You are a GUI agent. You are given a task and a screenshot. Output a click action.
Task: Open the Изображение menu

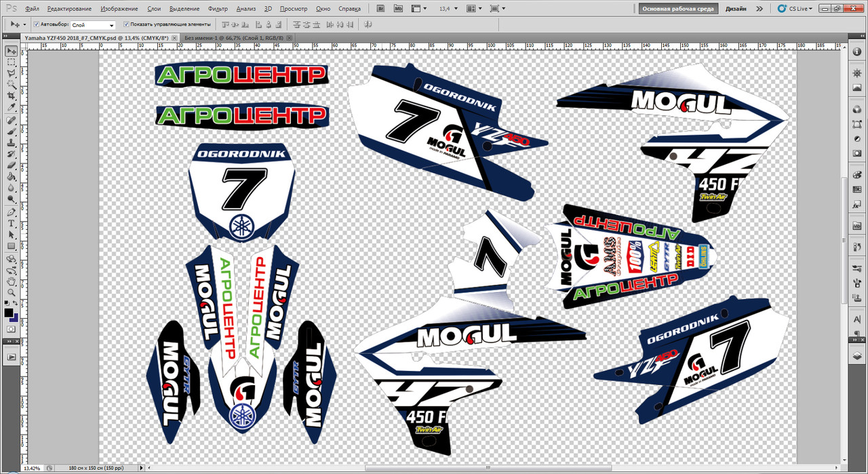coord(119,9)
